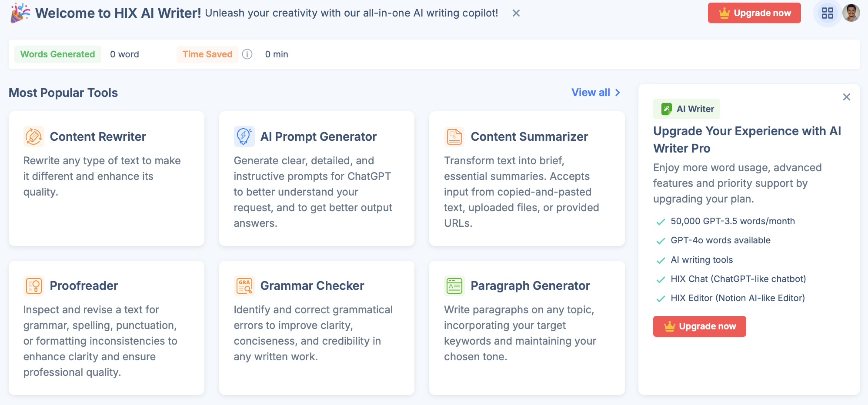This screenshot has height=405, width=868.
Task: Click the Words Generated badge
Action: (x=57, y=54)
